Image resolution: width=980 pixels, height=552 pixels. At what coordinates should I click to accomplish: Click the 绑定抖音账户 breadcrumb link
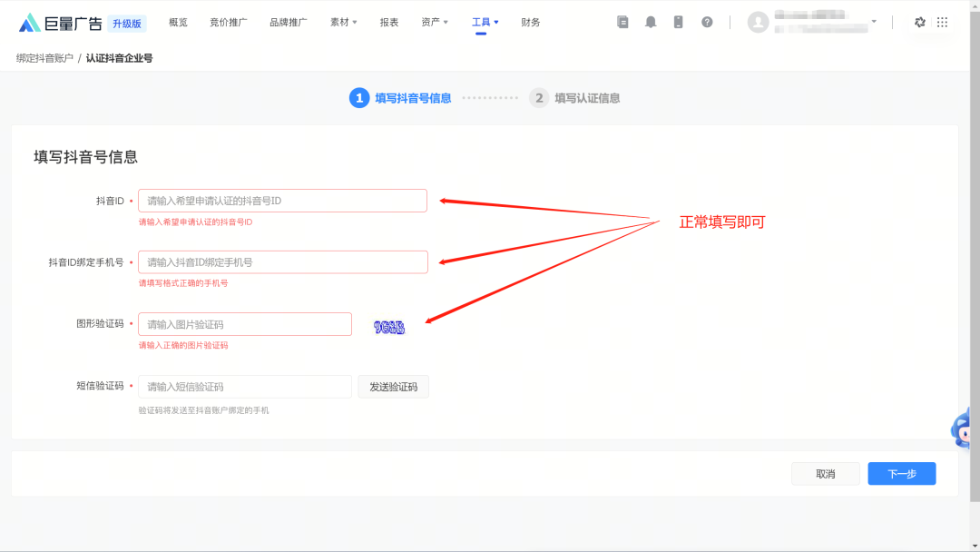(44, 58)
